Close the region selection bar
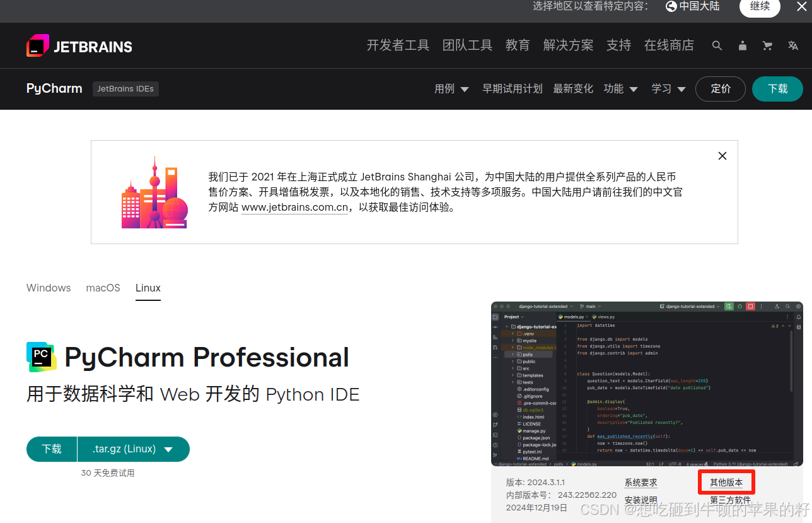 point(801,6)
